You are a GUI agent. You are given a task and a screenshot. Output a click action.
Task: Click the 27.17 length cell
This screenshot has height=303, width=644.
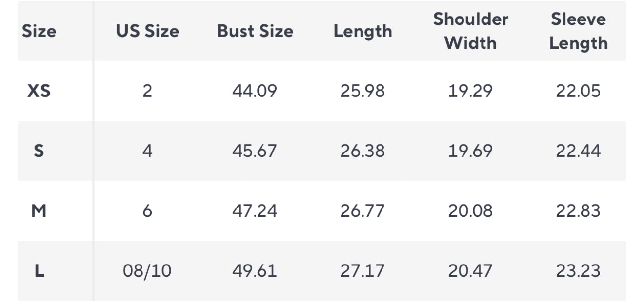(362, 271)
